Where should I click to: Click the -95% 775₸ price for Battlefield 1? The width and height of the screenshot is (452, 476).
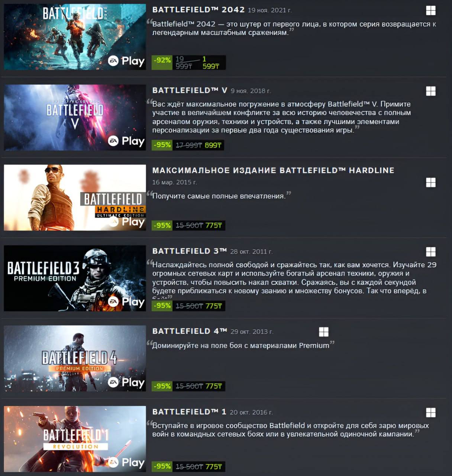tap(188, 466)
